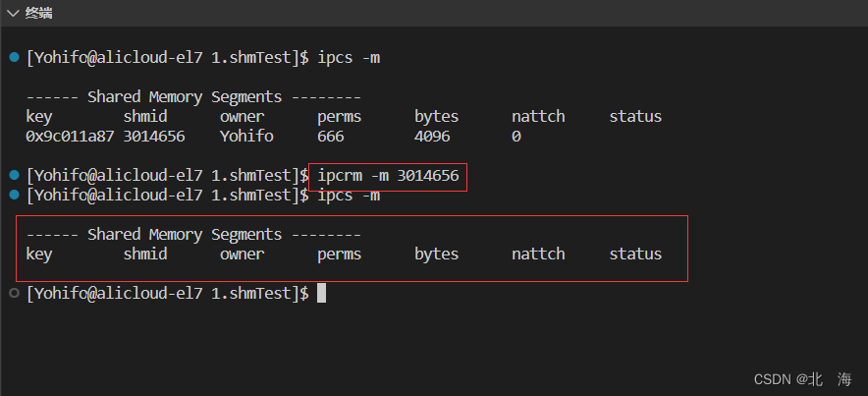
Task: Click the status header in first table
Action: coord(635,116)
